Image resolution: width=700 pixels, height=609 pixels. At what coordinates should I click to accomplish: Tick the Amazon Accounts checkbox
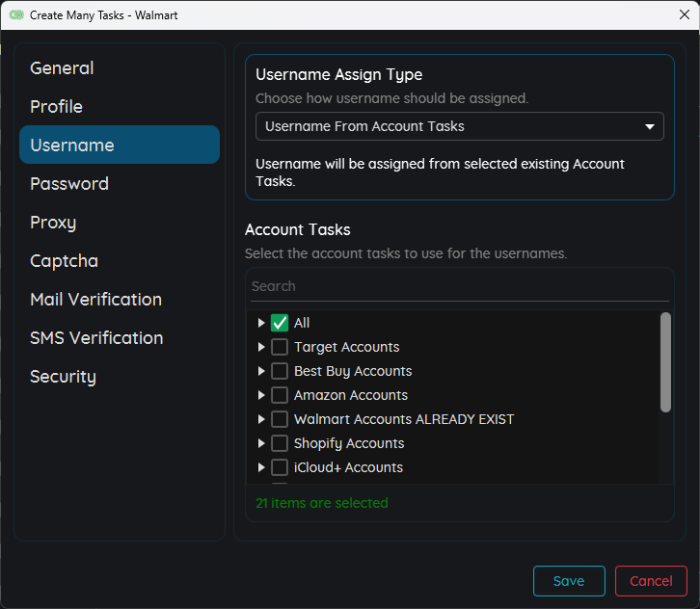[x=280, y=395]
